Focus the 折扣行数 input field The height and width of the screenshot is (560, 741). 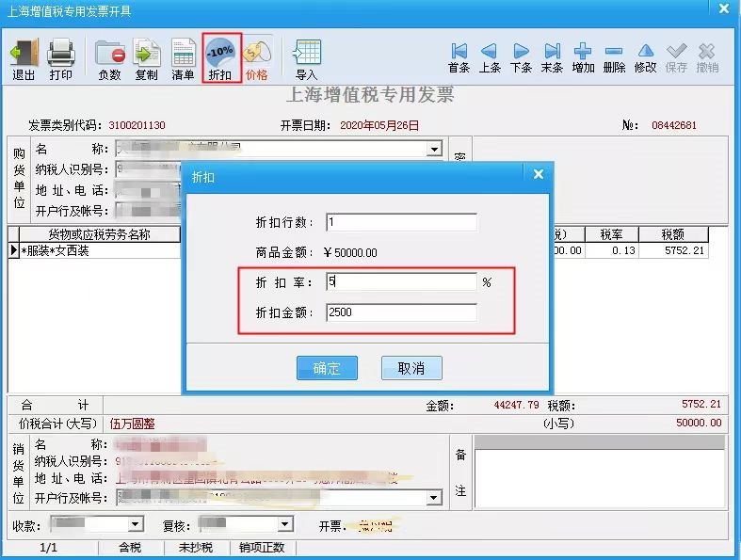coord(401,222)
